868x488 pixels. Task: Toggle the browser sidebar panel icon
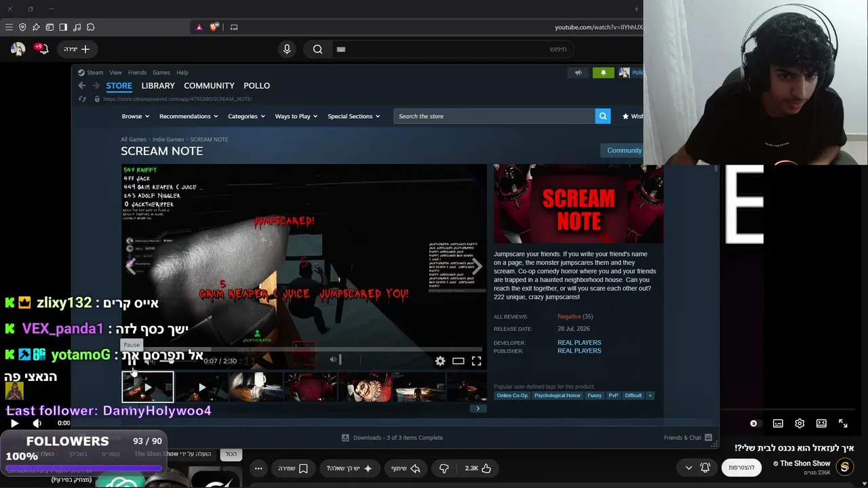tap(63, 27)
